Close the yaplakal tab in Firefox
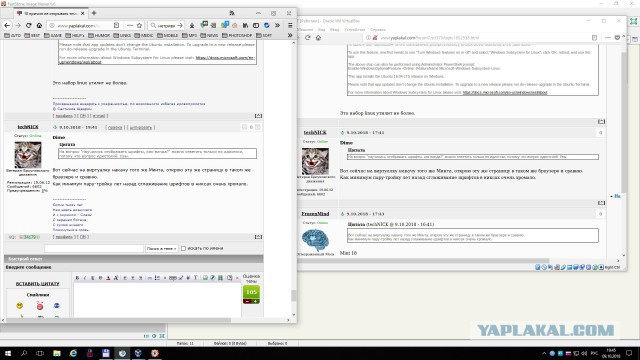Screen dimensions: 640x360 [x=82, y=13]
